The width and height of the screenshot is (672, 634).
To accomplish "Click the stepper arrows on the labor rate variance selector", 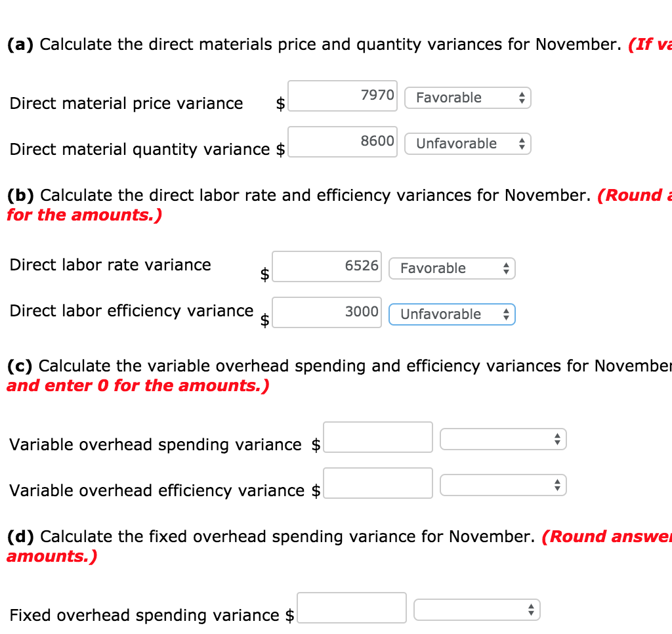I will coord(506,268).
